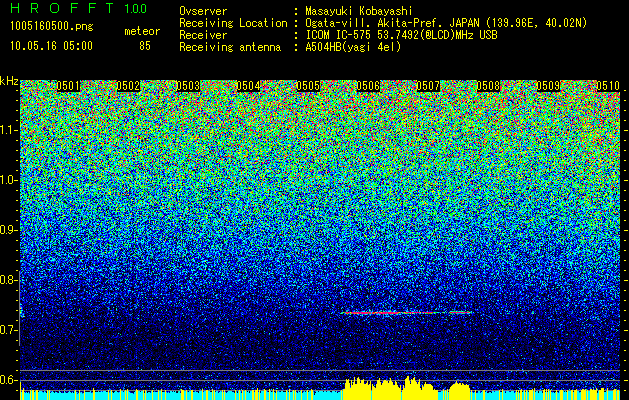Select the file name 1005160500.png
The width and height of the screenshot is (629, 400).
[x=52, y=27]
